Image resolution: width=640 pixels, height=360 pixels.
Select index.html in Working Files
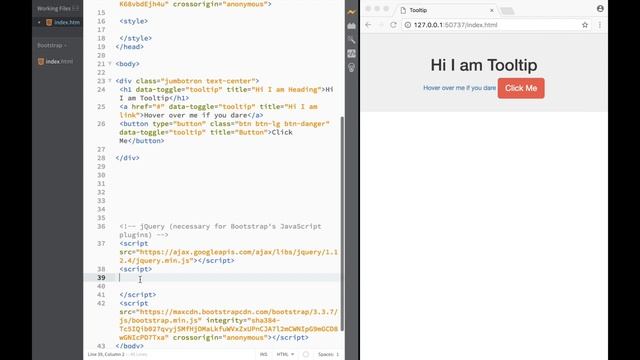[x=67, y=22]
